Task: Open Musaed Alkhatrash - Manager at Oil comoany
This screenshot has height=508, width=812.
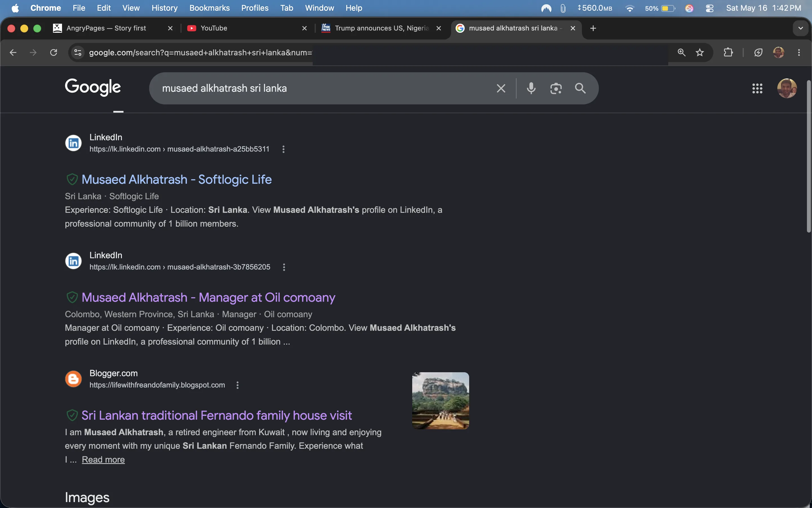Action: point(208,297)
